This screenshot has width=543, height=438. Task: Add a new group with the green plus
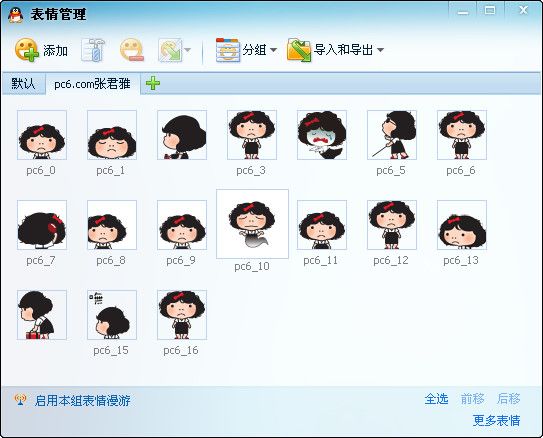[153, 83]
